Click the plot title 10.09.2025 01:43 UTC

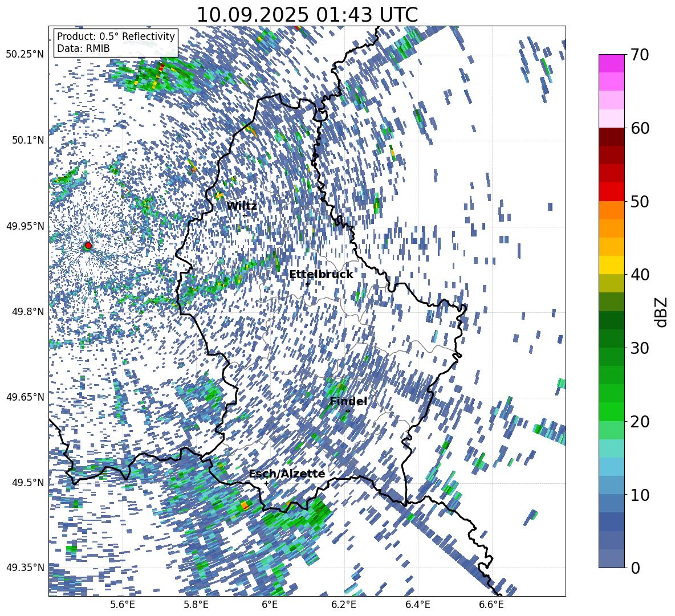pyautogui.click(x=307, y=15)
